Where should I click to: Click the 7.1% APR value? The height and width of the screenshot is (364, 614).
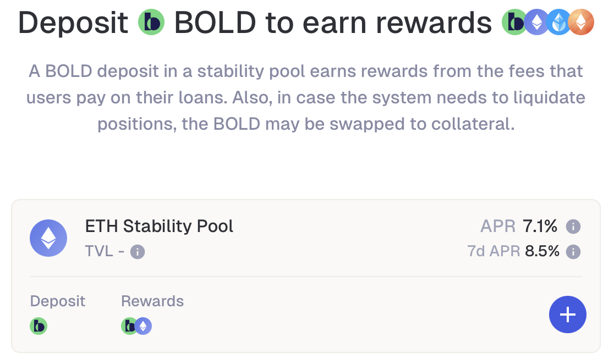coord(540,226)
